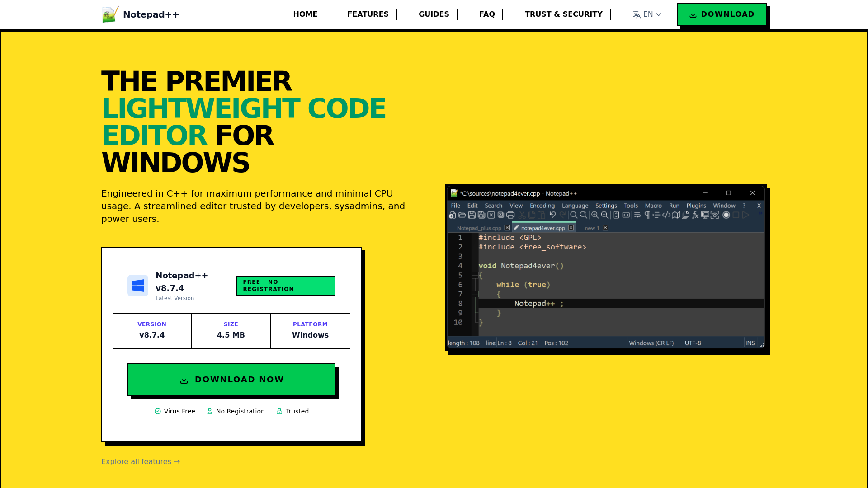
Task: Toggle the Word wrap toolbar icon
Action: click(637, 215)
